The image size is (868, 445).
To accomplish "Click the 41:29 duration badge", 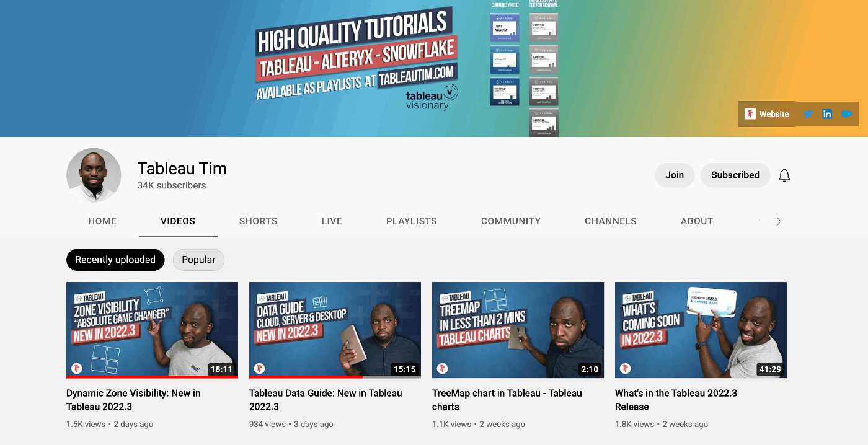I will 770,369.
